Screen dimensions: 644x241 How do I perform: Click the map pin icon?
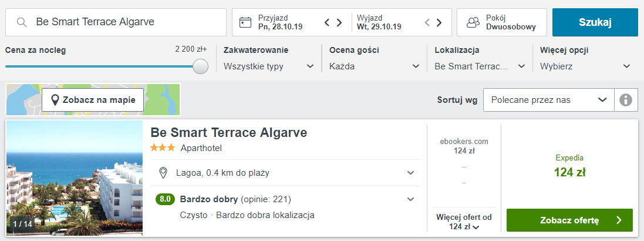tap(55, 100)
